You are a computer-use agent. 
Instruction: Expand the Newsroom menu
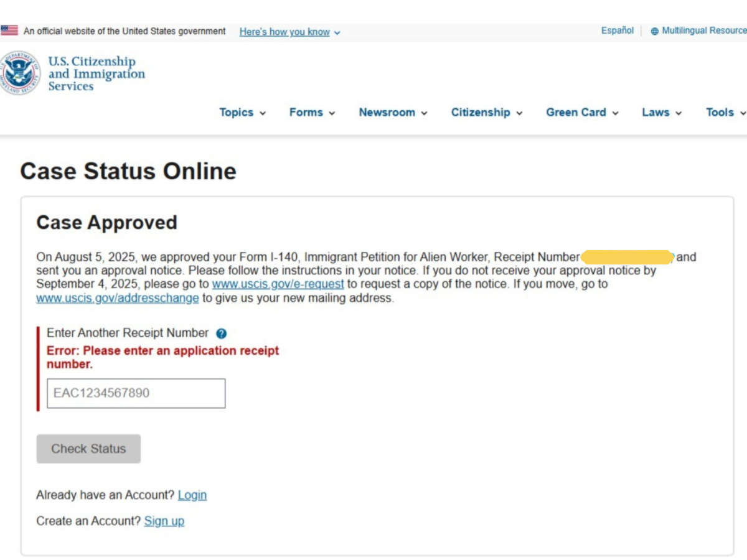393,113
